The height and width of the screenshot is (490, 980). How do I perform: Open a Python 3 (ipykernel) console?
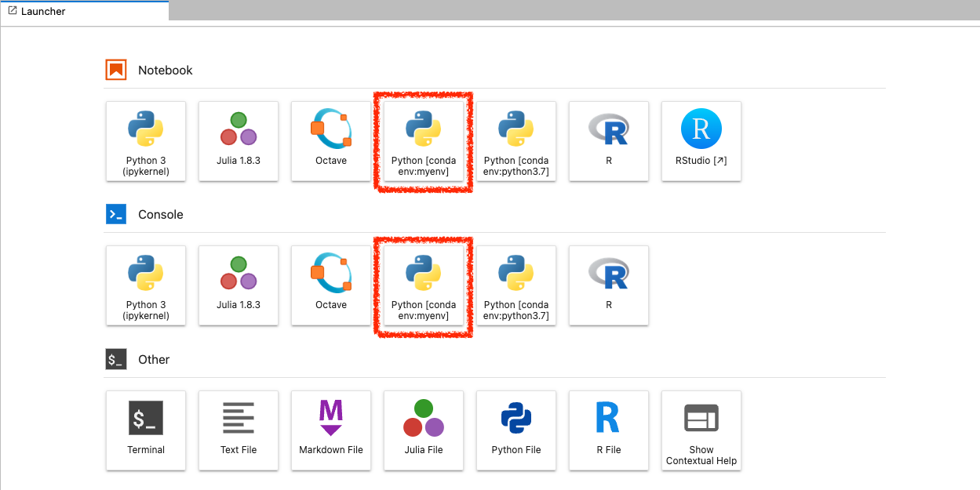point(146,285)
